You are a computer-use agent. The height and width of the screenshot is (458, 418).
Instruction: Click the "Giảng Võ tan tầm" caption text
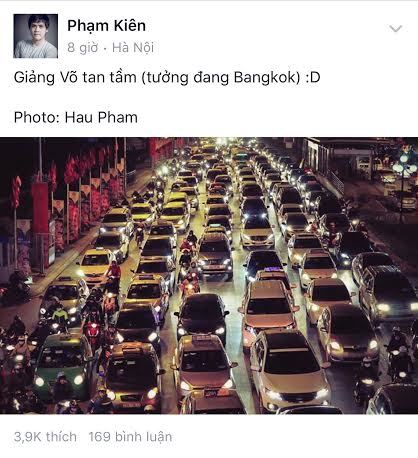(75, 78)
